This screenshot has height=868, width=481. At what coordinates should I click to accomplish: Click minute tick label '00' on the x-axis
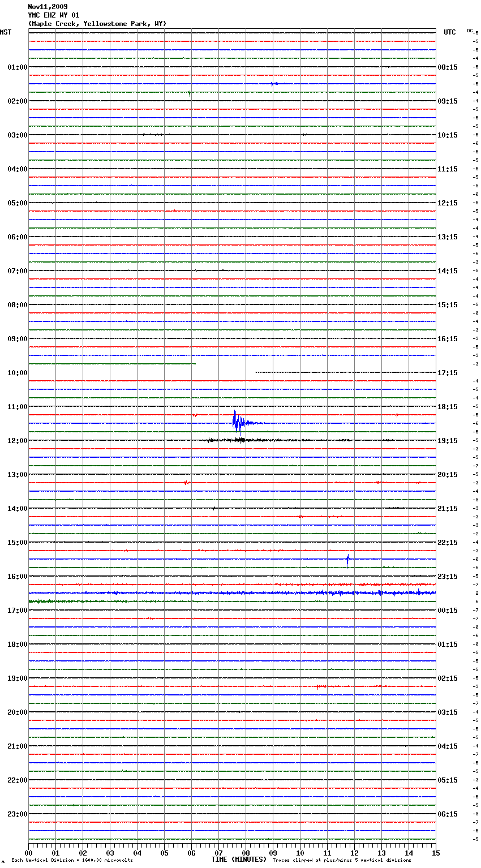coord(28,853)
